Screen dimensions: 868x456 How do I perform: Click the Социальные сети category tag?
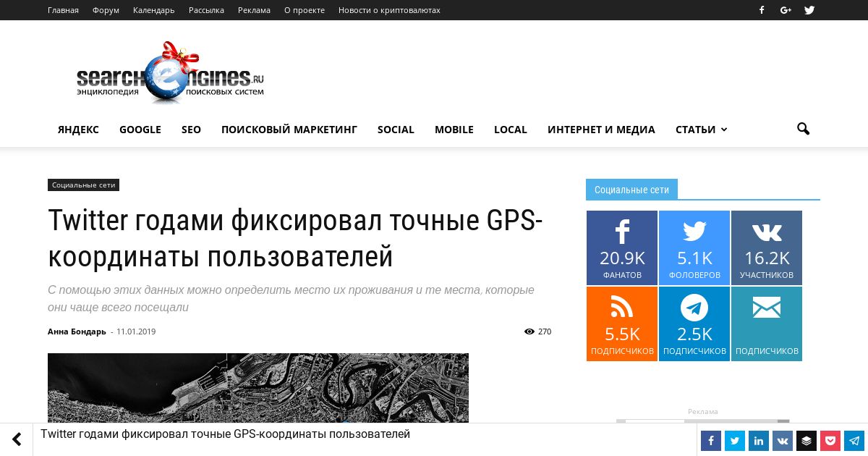pyautogui.click(x=83, y=185)
